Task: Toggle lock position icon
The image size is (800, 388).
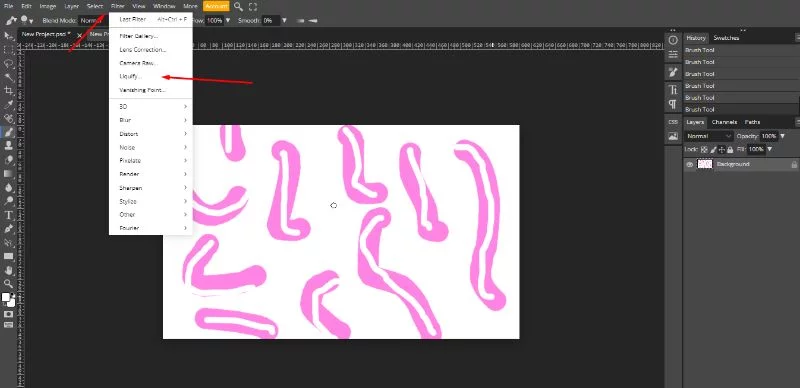Action: pyautogui.click(x=722, y=150)
